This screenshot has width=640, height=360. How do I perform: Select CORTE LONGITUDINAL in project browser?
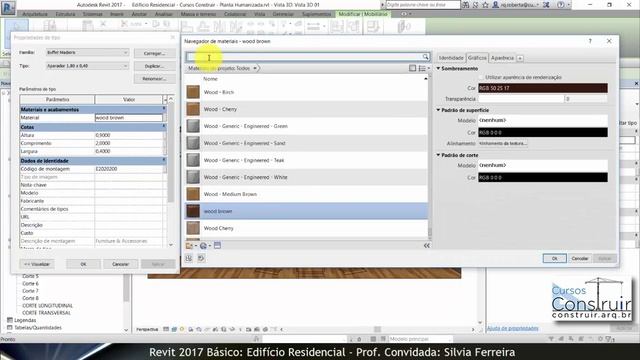click(47, 305)
